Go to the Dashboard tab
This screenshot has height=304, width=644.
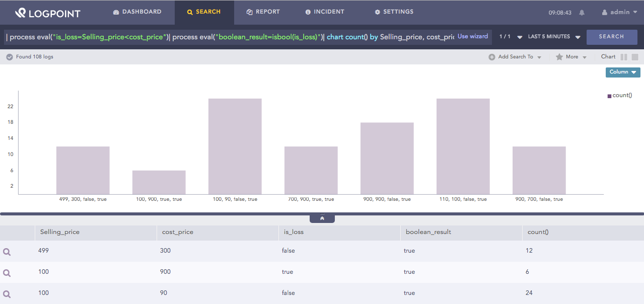(137, 12)
